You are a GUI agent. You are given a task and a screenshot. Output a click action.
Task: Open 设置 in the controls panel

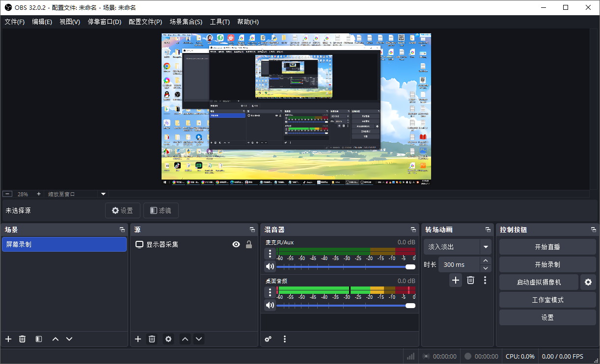547,317
